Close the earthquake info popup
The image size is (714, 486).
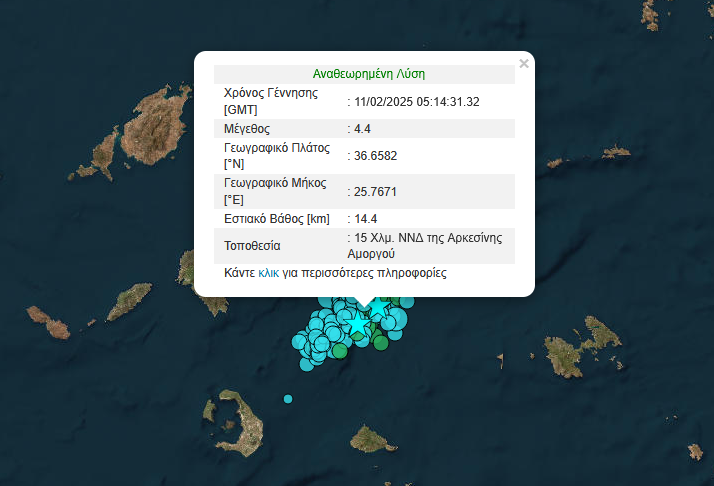click(x=524, y=64)
